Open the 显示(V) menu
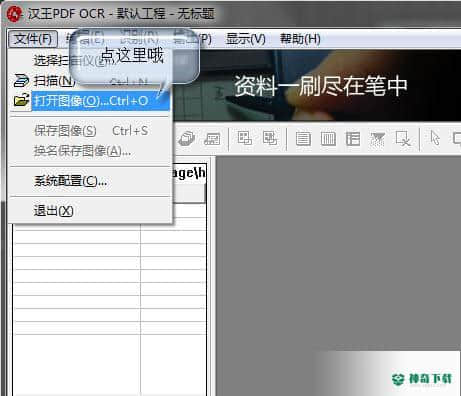Image resolution: width=461 pixels, height=396 pixels. [245, 39]
